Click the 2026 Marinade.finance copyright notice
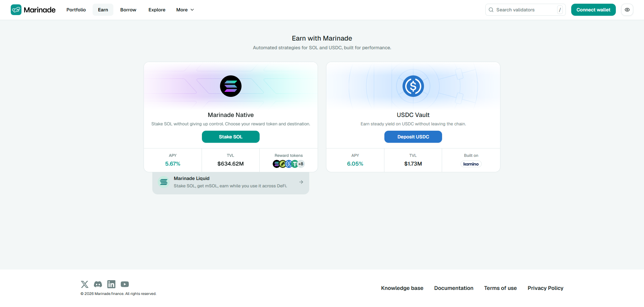Image resolution: width=644 pixels, height=307 pixels. 118,294
